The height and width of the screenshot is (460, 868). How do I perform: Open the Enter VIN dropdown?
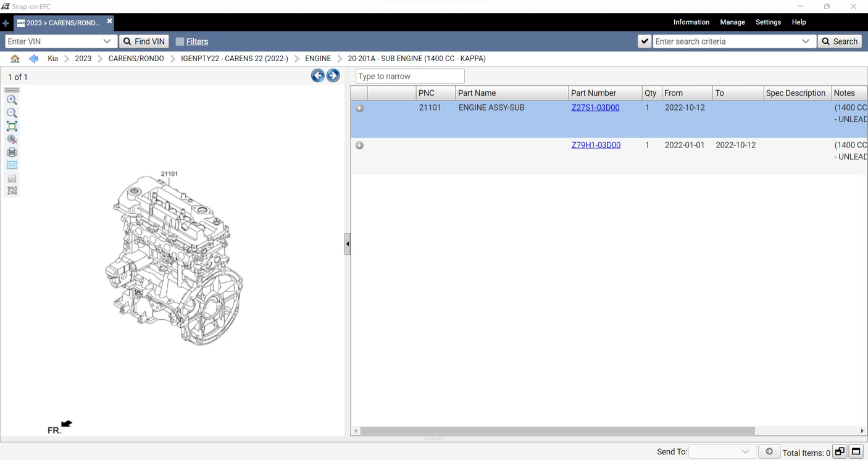tap(107, 41)
